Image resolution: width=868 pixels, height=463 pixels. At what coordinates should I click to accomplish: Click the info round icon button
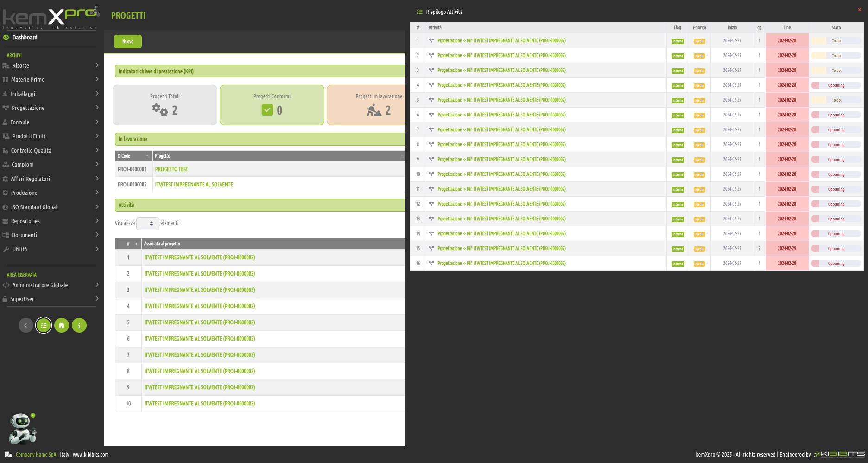point(79,325)
